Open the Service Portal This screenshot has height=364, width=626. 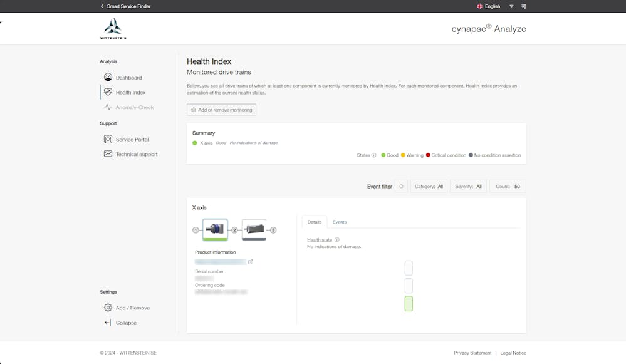click(x=132, y=139)
